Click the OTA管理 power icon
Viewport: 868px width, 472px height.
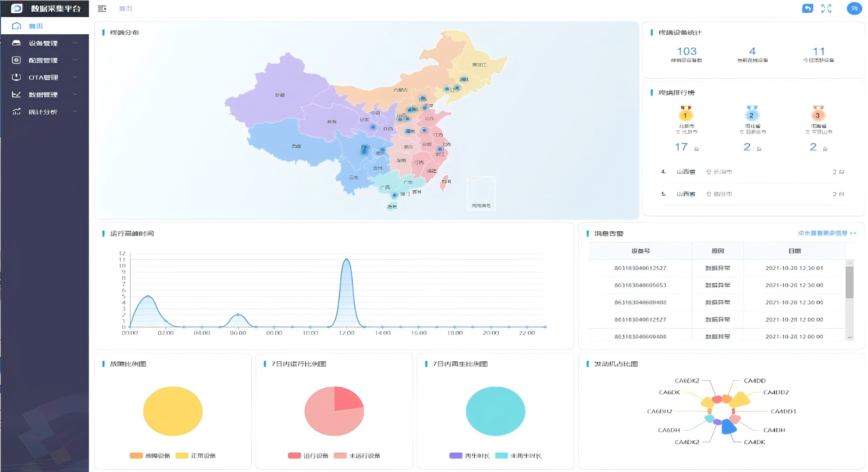pos(16,77)
